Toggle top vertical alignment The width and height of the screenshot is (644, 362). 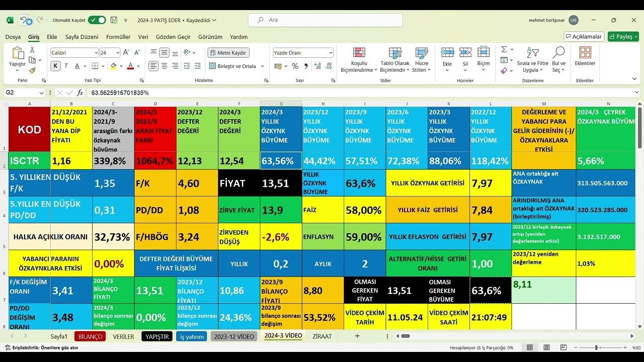(x=153, y=52)
